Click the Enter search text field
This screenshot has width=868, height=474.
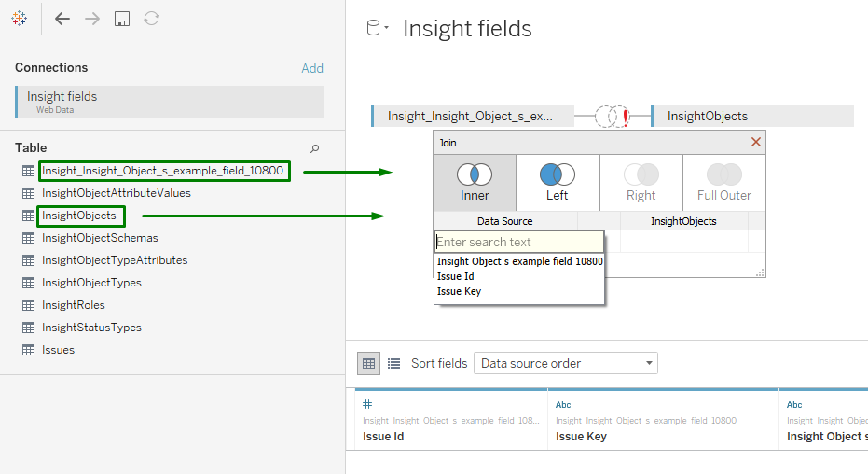(518, 242)
